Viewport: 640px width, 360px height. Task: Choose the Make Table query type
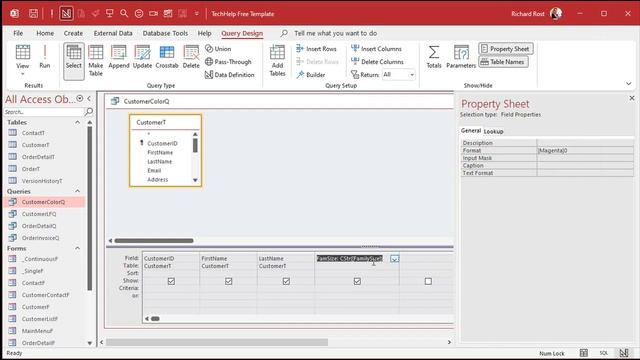coord(96,61)
